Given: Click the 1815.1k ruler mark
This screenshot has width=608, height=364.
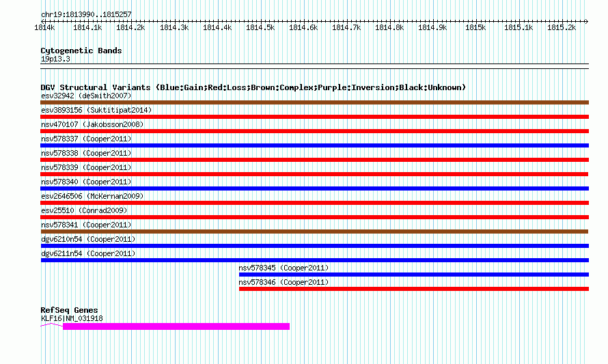Looking at the screenshot, I should 519,27.
